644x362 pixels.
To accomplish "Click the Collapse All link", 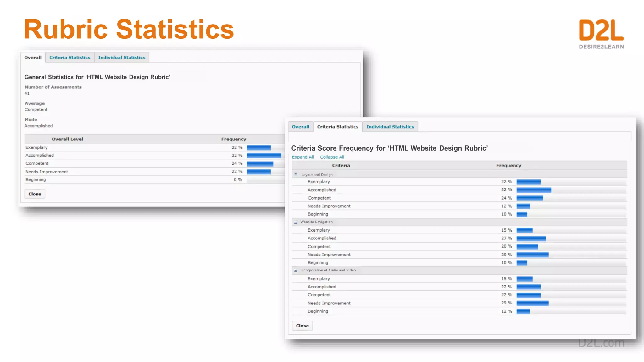I will [x=332, y=157].
